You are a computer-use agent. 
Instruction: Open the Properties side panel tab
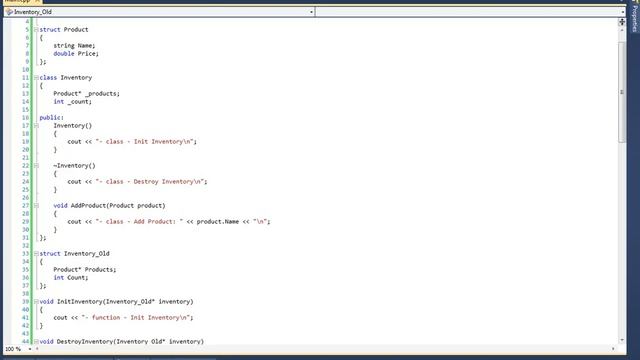coord(635,18)
